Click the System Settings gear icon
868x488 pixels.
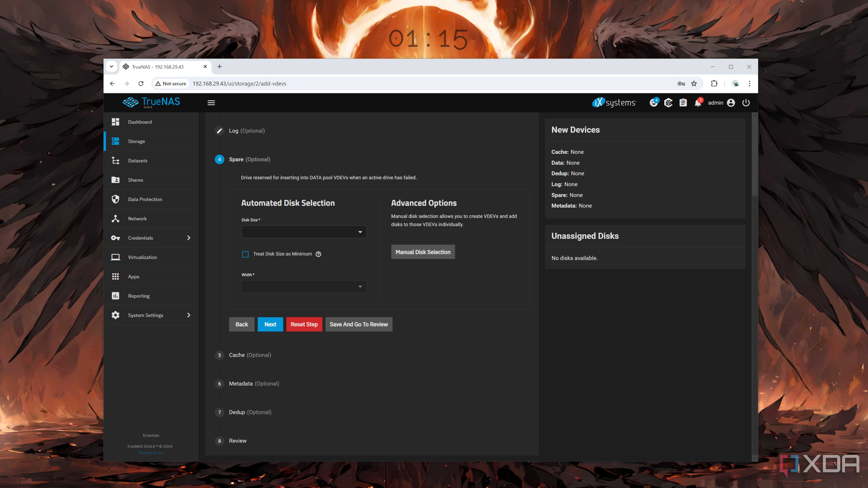pos(115,315)
